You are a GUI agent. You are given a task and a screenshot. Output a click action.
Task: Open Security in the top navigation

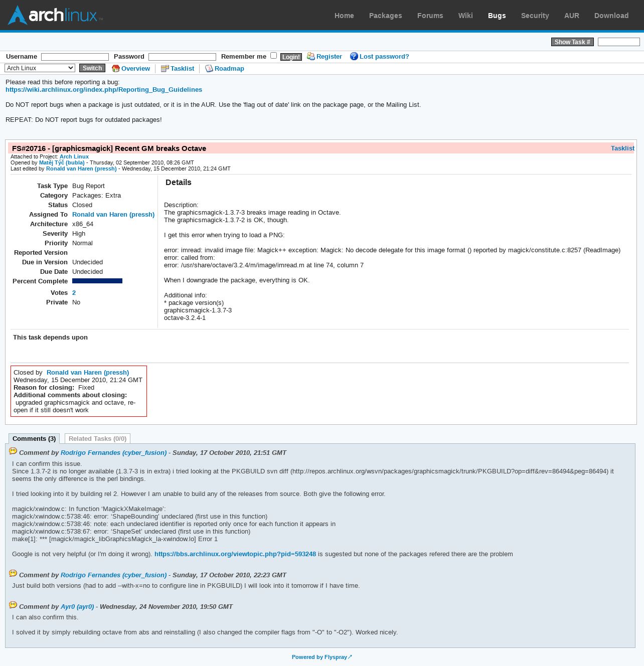coord(535,16)
